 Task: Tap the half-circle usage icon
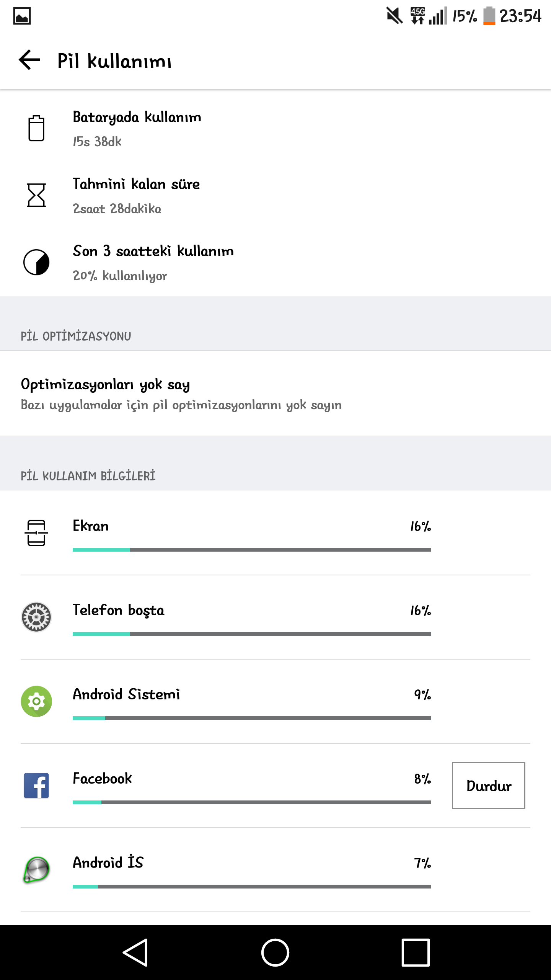[x=36, y=263]
